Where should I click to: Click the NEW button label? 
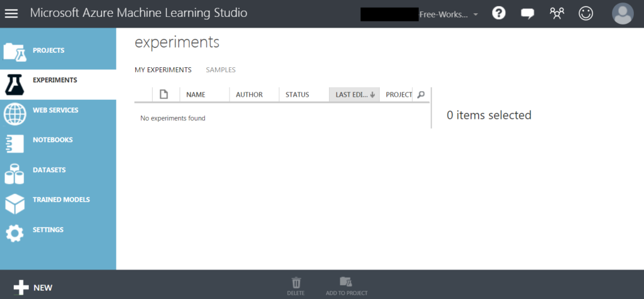pos(43,288)
